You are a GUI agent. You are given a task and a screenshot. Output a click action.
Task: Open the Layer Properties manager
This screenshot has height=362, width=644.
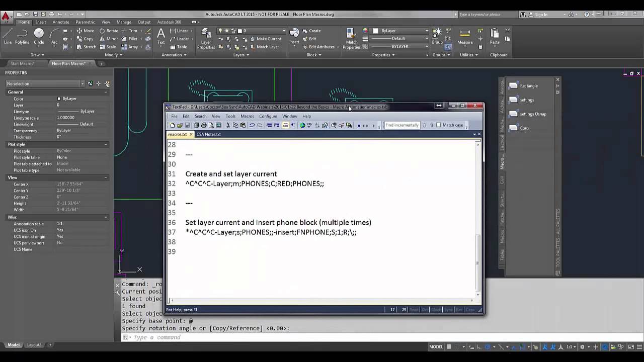206,39
